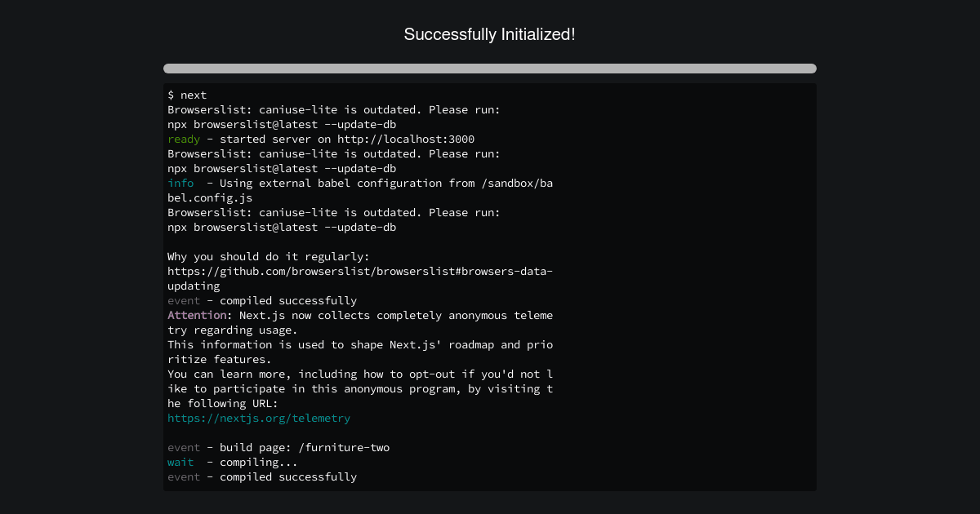Select the green 'ready' status label
The image size is (980, 514).
click(183, 139)
